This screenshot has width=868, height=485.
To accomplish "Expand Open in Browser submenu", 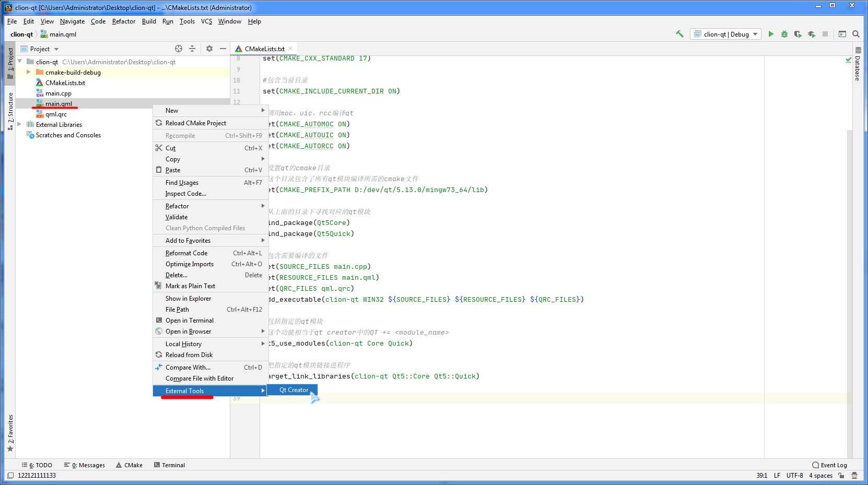I will point(210,332).
